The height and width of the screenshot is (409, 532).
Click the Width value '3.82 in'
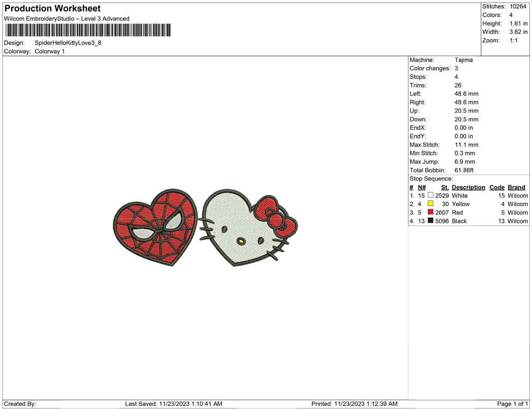pos(519,32)
